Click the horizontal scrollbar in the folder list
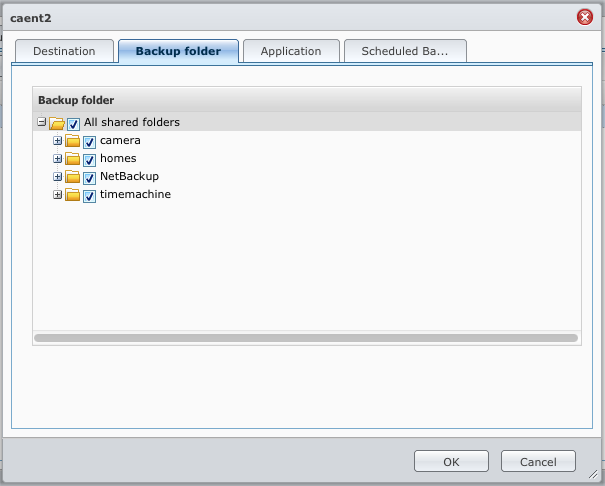 point(306,338)
